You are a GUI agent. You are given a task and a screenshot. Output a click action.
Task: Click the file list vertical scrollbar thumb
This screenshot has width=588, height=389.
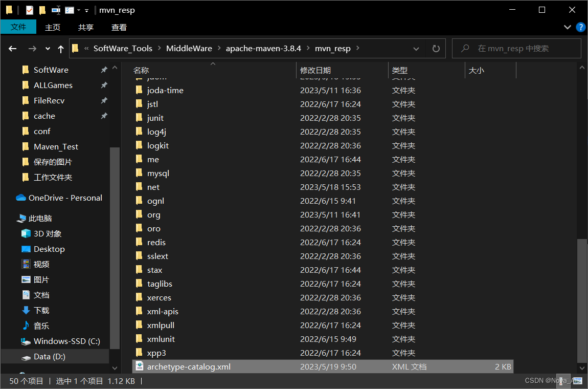tap(582, 300)
